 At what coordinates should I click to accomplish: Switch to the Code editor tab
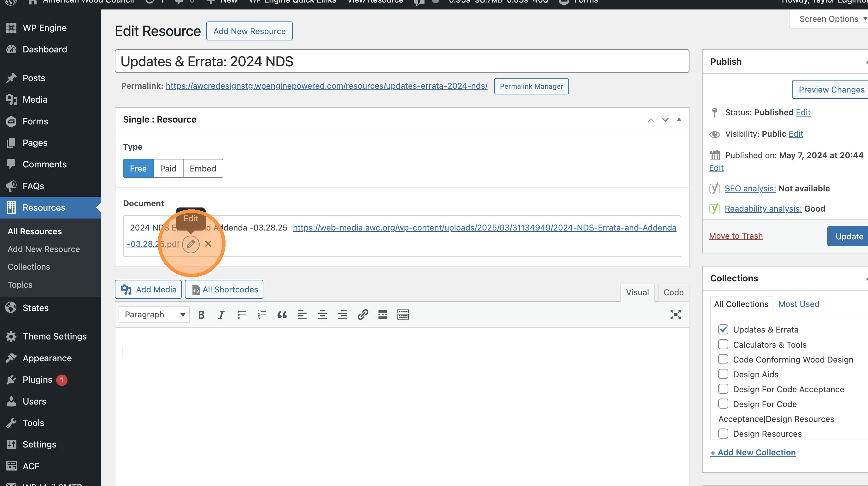tap(673, 292)
